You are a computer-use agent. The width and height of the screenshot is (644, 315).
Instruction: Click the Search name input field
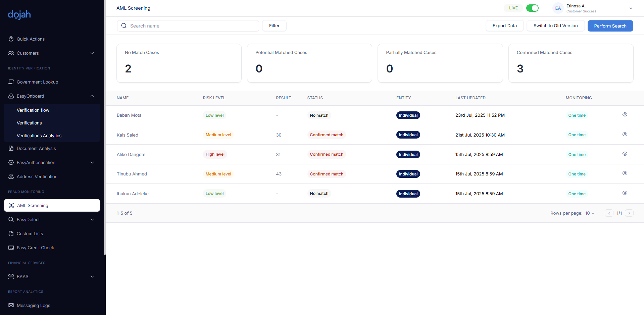(x=191, y=26)
